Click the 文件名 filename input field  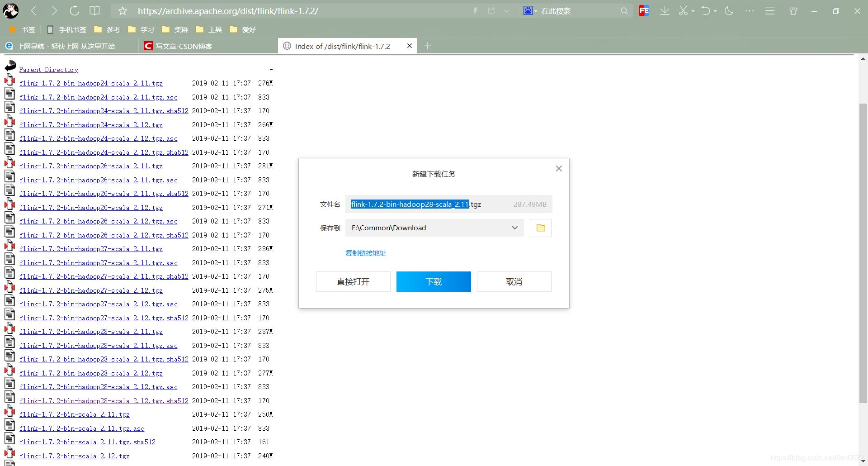pyautogui.click(x=448, y=204)
